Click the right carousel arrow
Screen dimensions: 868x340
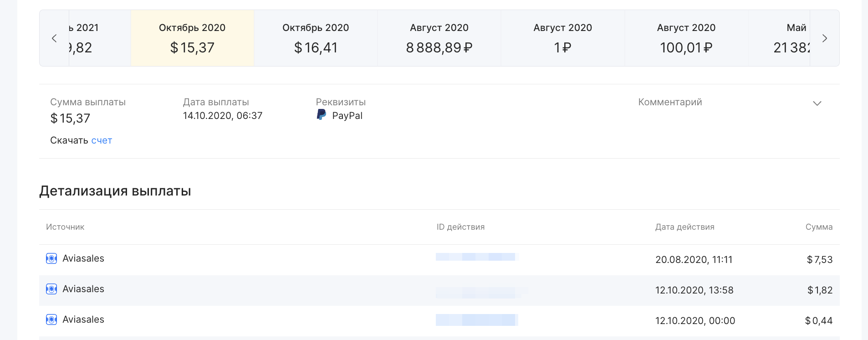(x=825, y=38)
